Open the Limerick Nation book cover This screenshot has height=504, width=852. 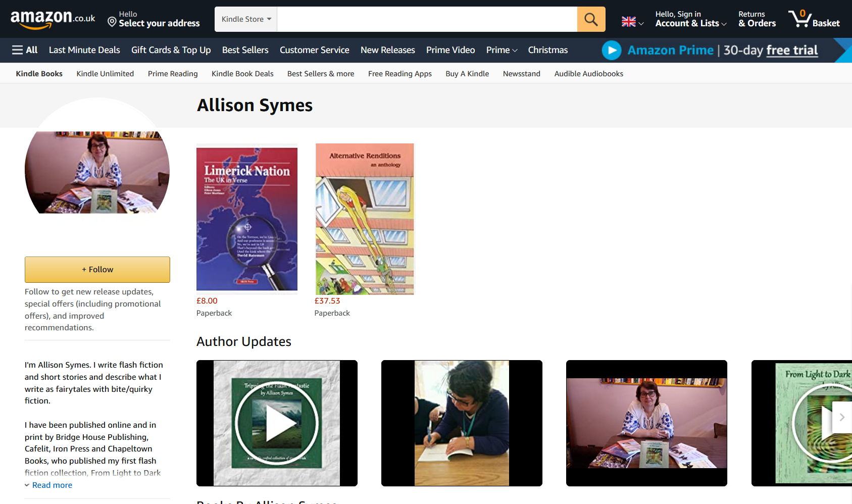tap(247, 219)
